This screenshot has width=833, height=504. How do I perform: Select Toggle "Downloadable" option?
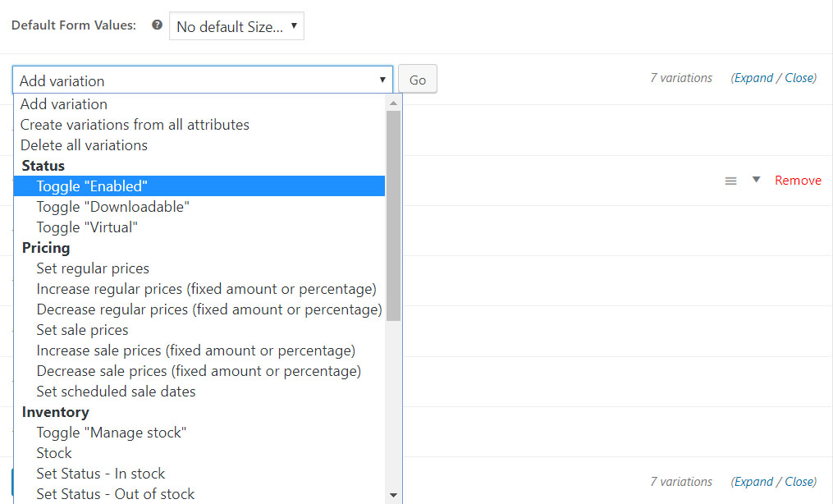199,207
